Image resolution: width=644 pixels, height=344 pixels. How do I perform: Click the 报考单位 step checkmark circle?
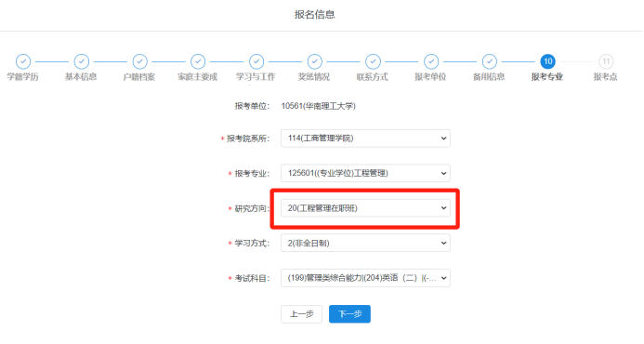[431, 61]
